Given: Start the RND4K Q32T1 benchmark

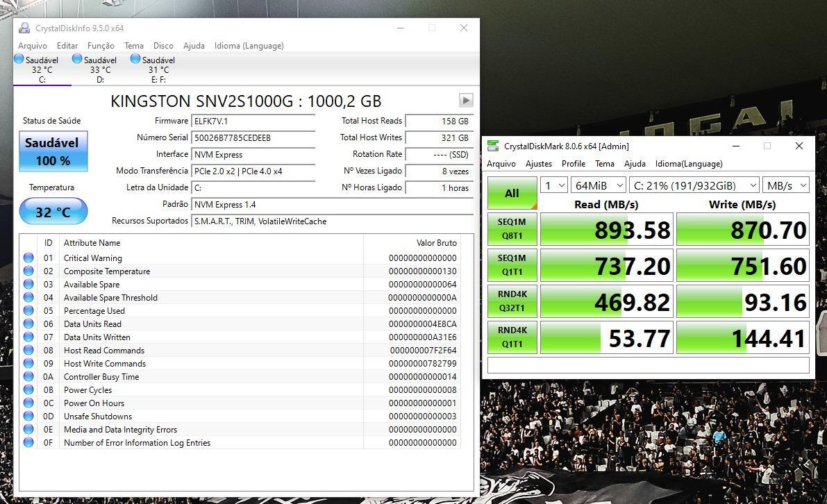Looking at the screenshot, I should [512, 301].
